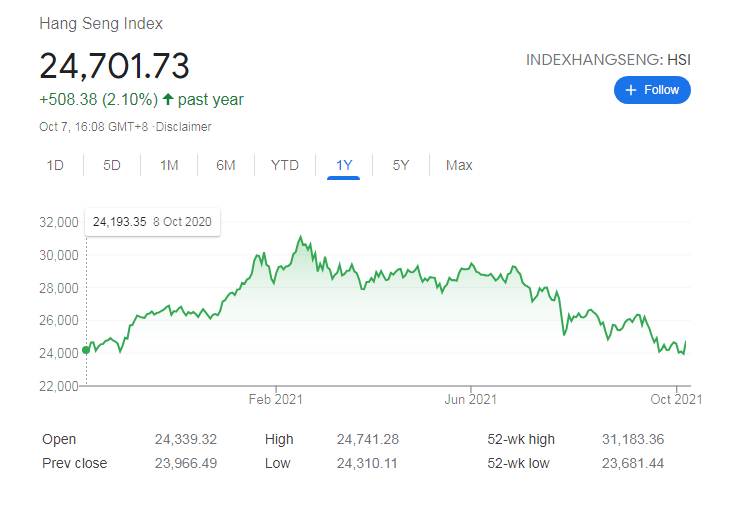
Task: Click the High value 24,741.28
Action: (368, 439)
